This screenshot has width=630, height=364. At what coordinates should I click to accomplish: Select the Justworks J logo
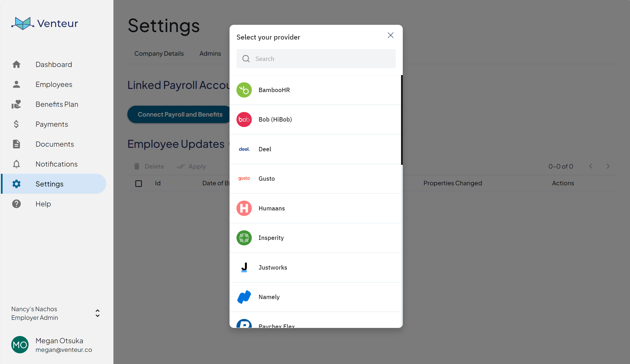point(244,267)
